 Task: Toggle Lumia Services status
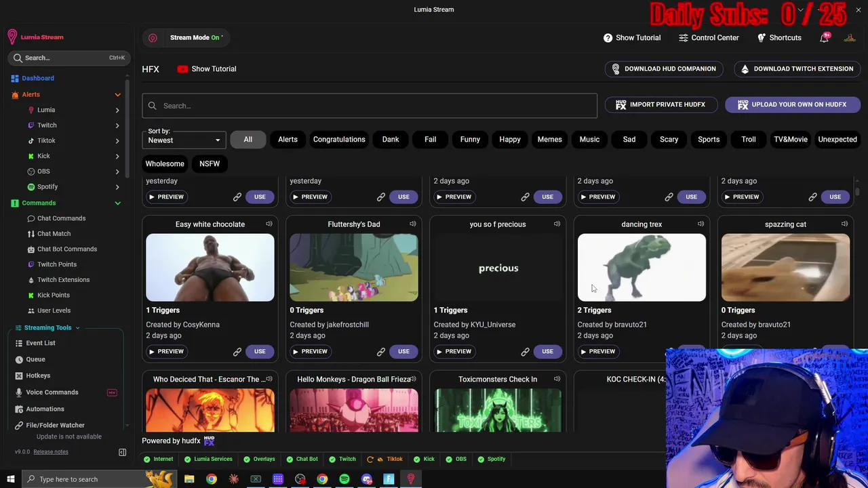tap(208, 459)
